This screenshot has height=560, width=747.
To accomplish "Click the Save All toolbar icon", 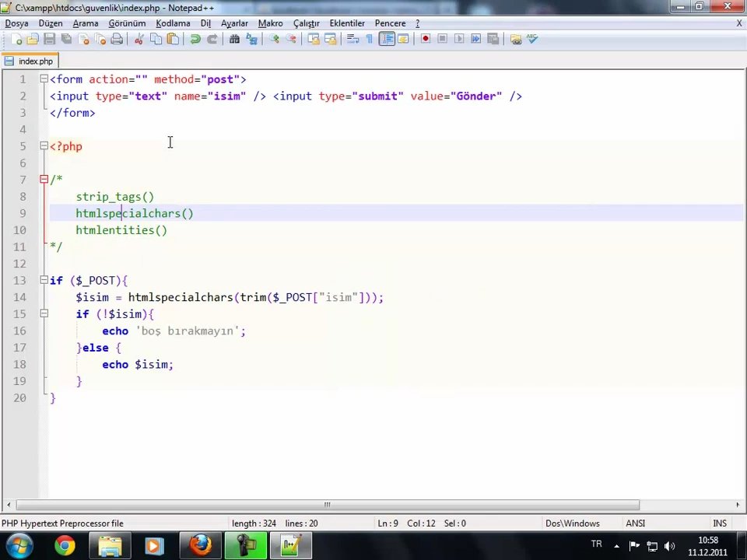I will click(66, 39).
